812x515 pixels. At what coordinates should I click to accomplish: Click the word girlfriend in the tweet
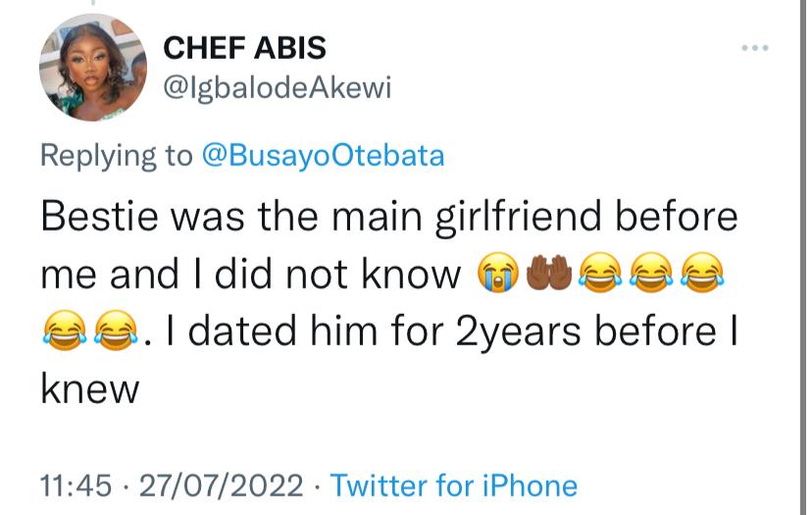[519, 218]
